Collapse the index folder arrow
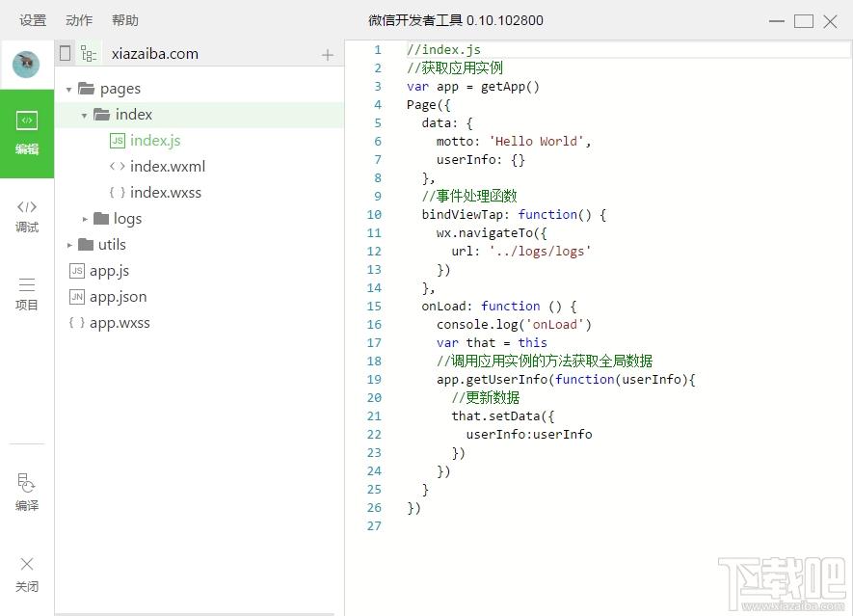The width and height of the screenshot is (853, 616). pos(84,116)
